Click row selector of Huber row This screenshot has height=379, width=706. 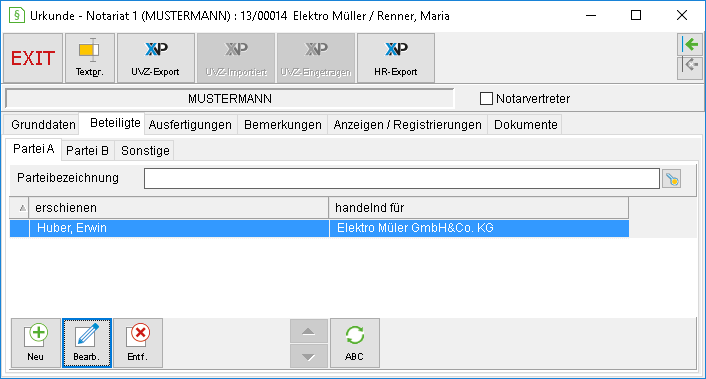(x=19, y=228)
